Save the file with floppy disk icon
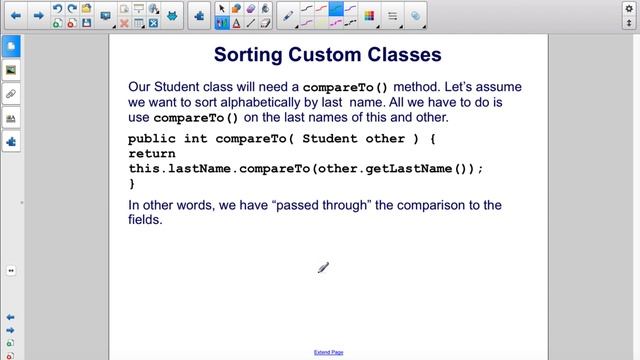 pyautogui.click(x=86, y=23)
